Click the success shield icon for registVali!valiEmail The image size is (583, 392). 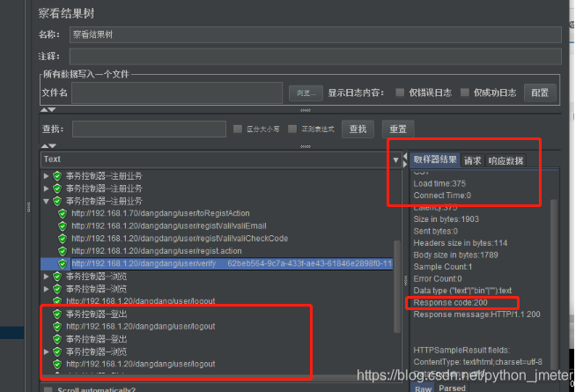(63, 226)
